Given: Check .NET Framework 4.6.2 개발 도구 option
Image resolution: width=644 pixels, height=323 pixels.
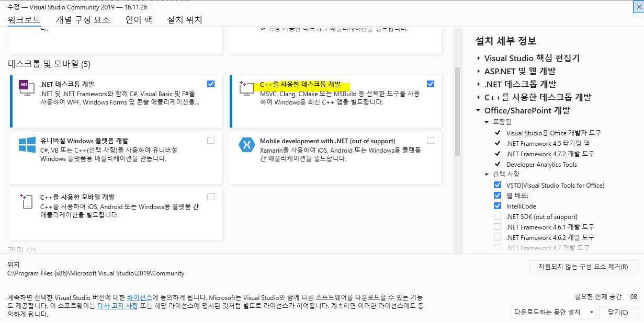Looking at the screenshot, I should click(x=497, y=237).
